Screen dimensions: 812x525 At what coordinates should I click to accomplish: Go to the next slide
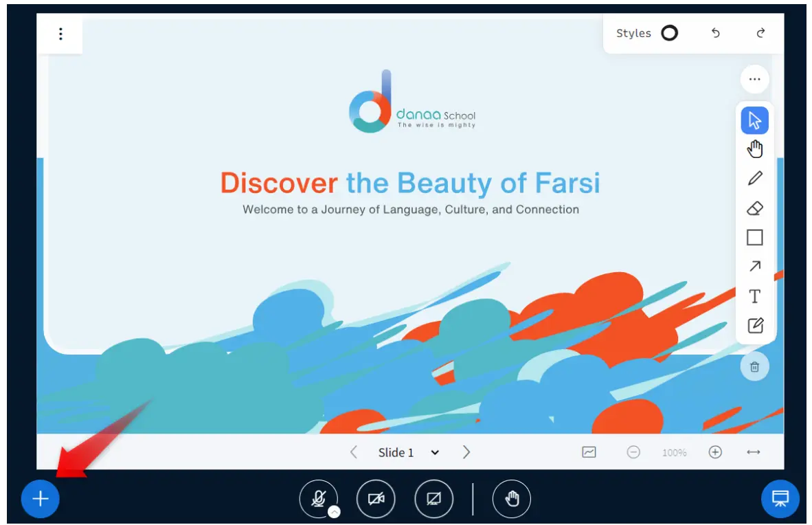point(466,452)
